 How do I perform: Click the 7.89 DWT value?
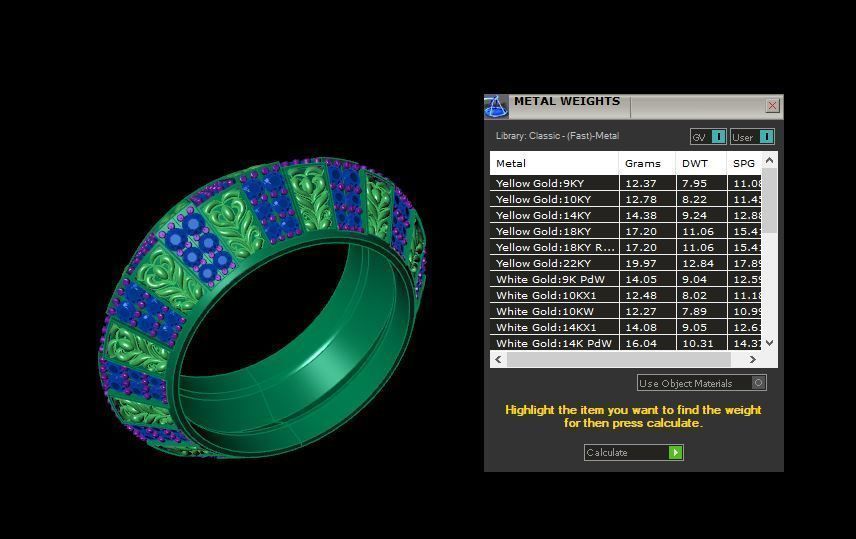pos(694,311)
